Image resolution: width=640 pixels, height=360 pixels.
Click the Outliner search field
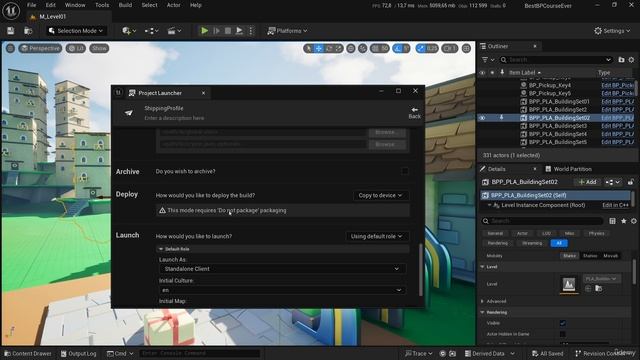556,60
